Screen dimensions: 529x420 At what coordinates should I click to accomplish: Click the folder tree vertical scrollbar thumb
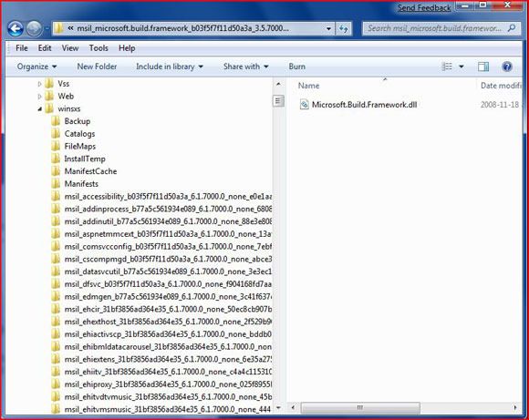click(x=278, y=101)
